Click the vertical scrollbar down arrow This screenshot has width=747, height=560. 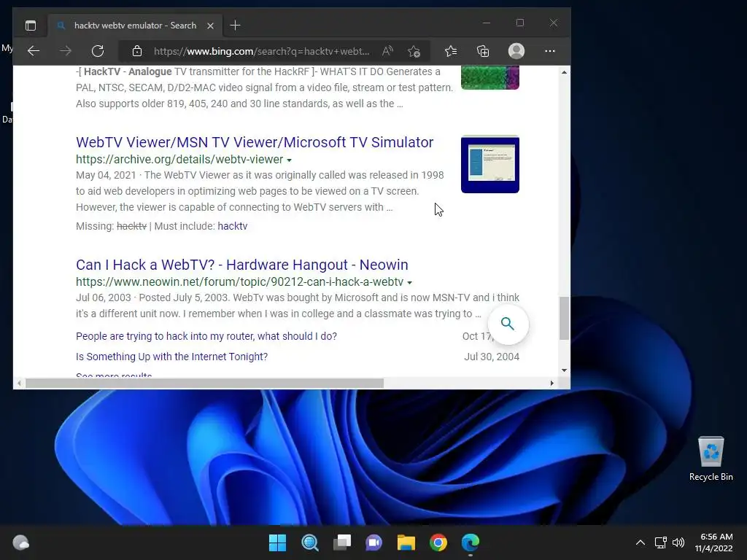[564, 370]
